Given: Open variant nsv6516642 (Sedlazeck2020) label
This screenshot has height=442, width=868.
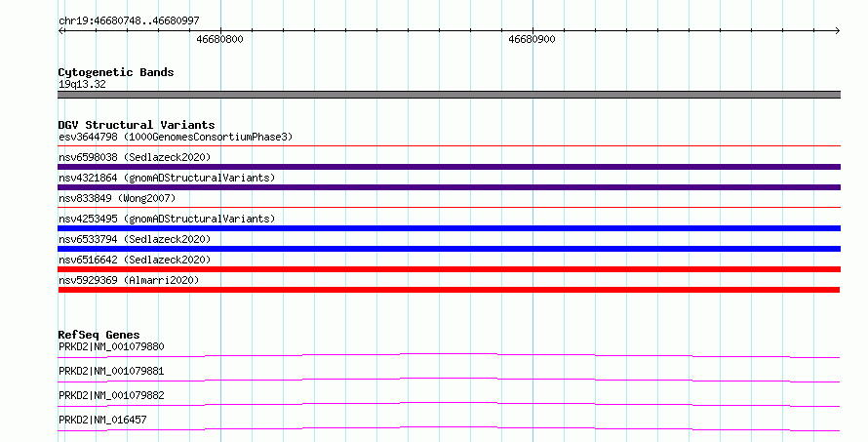Looking at the screenshot, I should point(135,260).
